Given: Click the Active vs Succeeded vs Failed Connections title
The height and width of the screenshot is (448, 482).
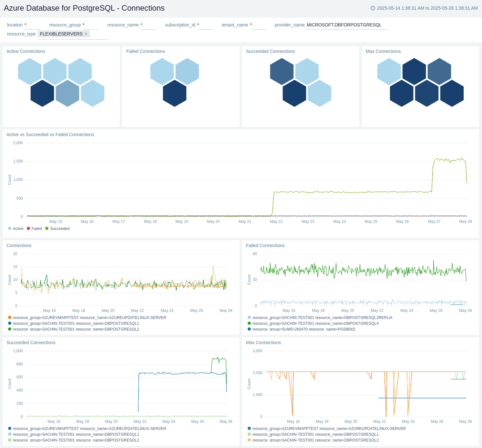Looking at the screenshot, I should pyautogui.click(x=50, y=134).
